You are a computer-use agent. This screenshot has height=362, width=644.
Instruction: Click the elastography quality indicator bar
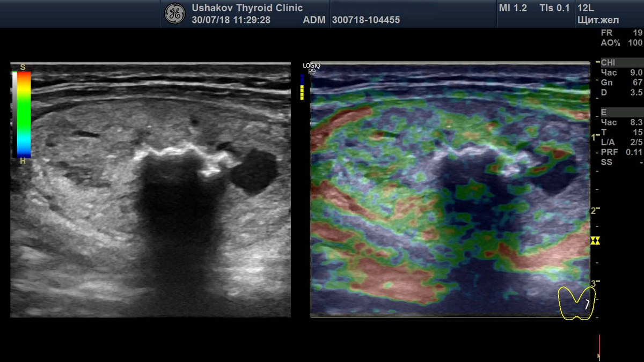point(302,87)
